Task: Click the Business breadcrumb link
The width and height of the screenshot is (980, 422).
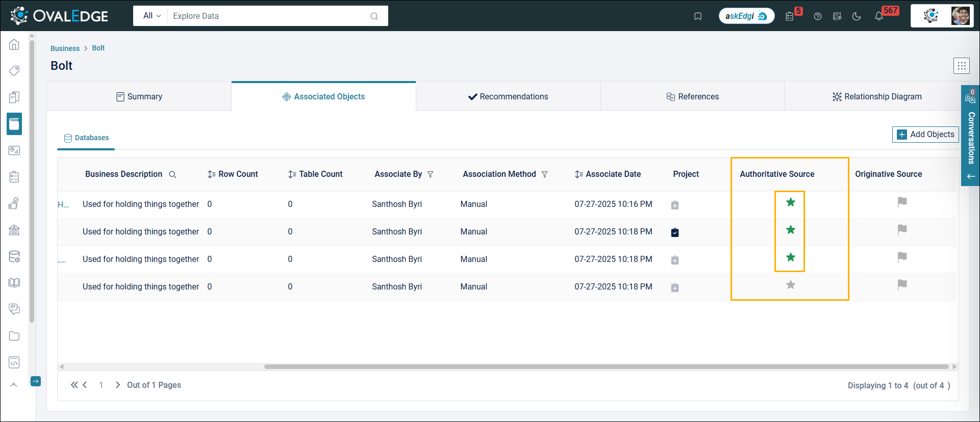Action: pyautogui.click(x=65, y=48)
